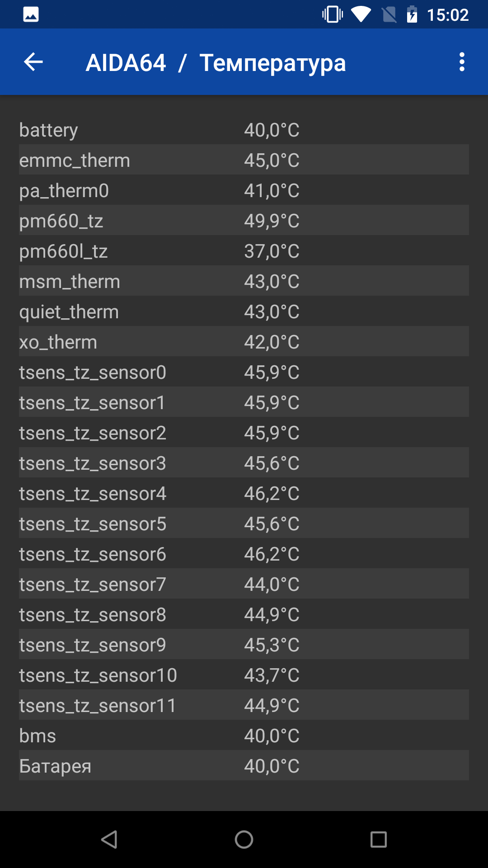
Task: Tap the Android home circle button
Action: point(244,840)
